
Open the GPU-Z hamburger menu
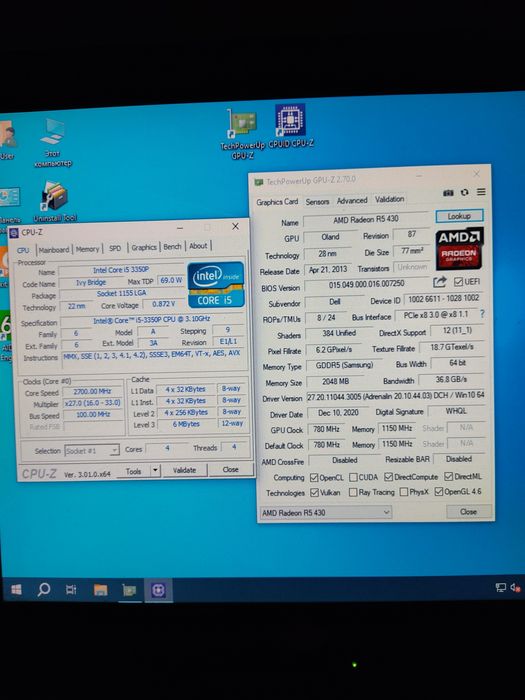[x=481, y=192]
